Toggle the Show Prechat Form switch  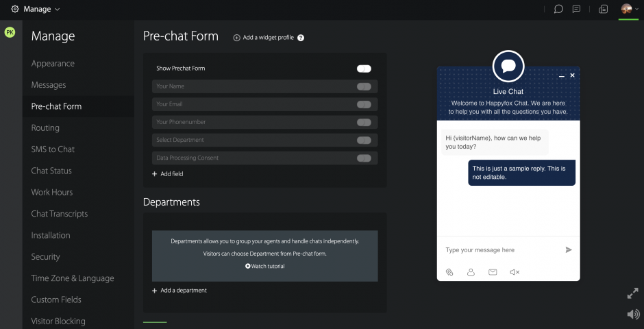coord(364,69)
